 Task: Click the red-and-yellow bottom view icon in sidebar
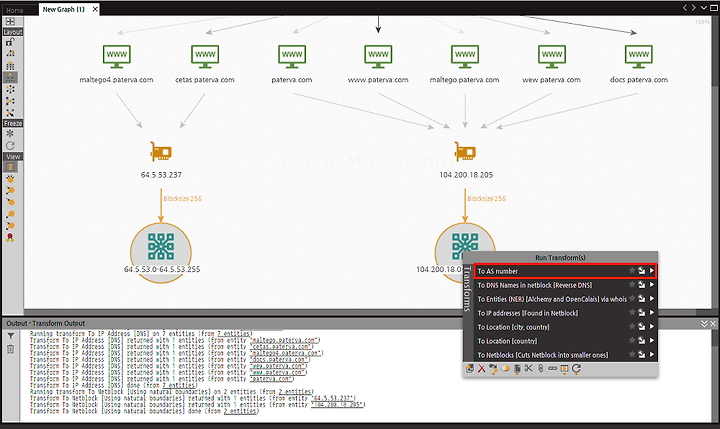click(x=10, y=237)
